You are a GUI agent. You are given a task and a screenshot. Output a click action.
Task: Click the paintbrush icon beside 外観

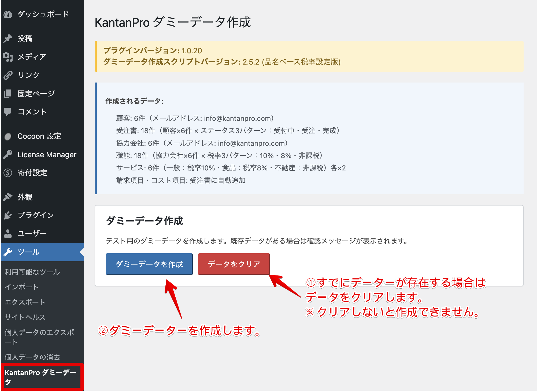pos(8,197)
